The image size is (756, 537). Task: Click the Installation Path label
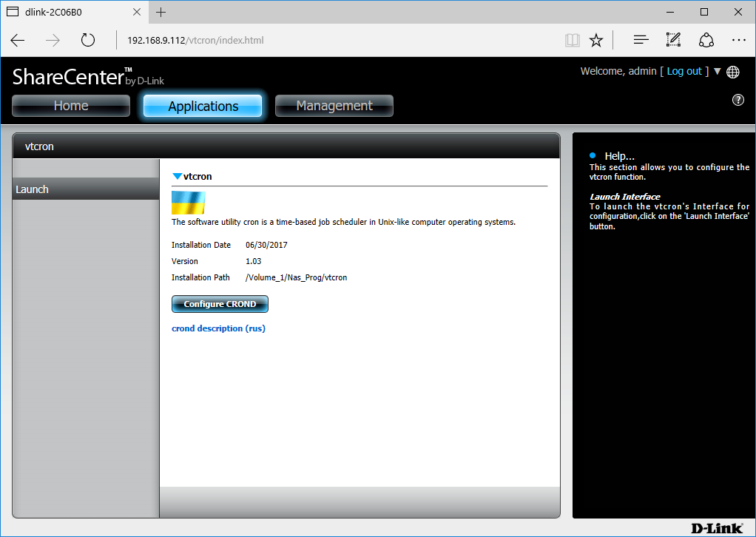[x=200, y=277]
